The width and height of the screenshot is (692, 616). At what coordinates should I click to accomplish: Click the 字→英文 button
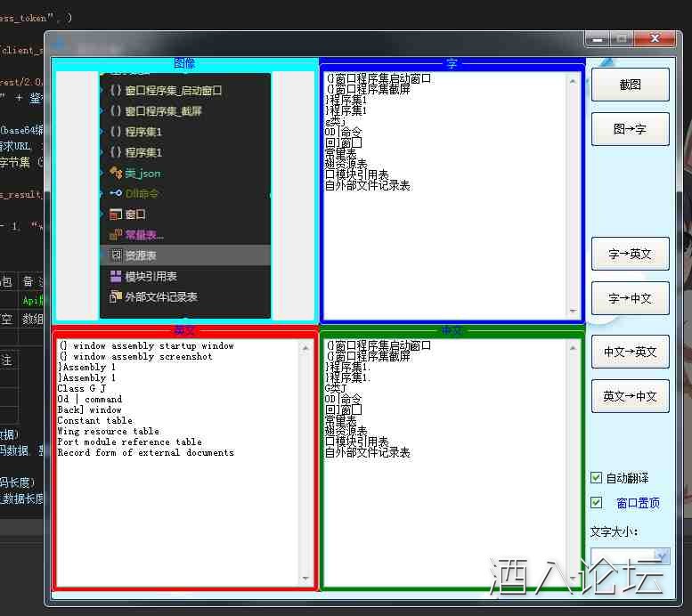coord(630,254)
